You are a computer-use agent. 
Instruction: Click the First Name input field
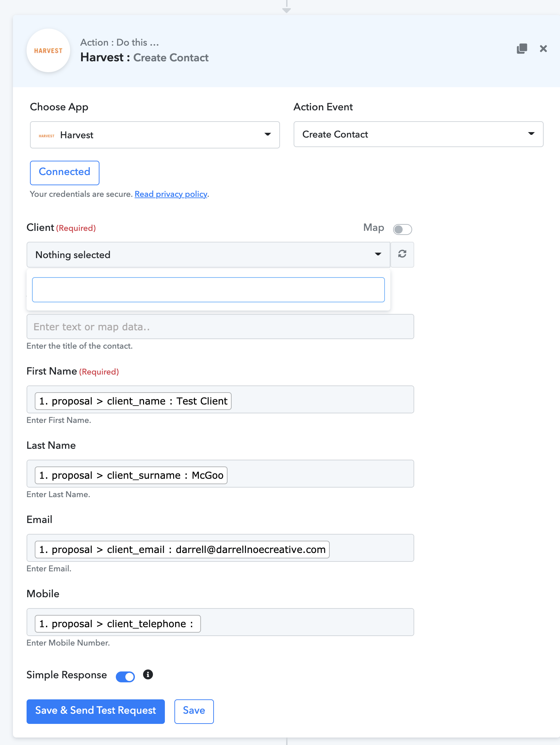(220, 399)
